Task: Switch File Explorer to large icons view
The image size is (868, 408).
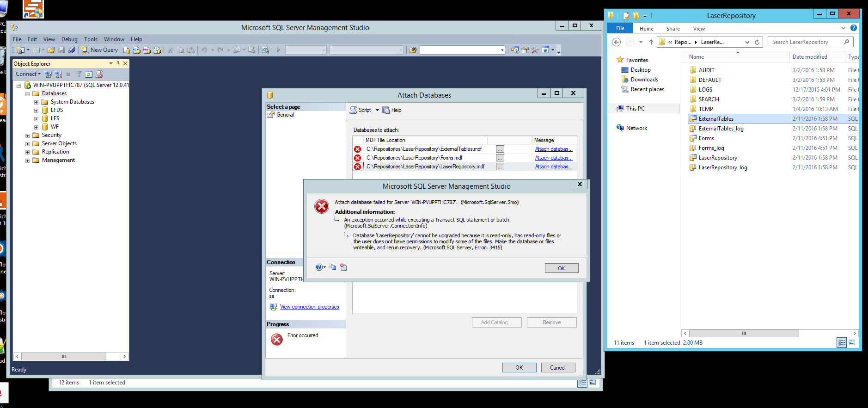Action: click(852, 343)
